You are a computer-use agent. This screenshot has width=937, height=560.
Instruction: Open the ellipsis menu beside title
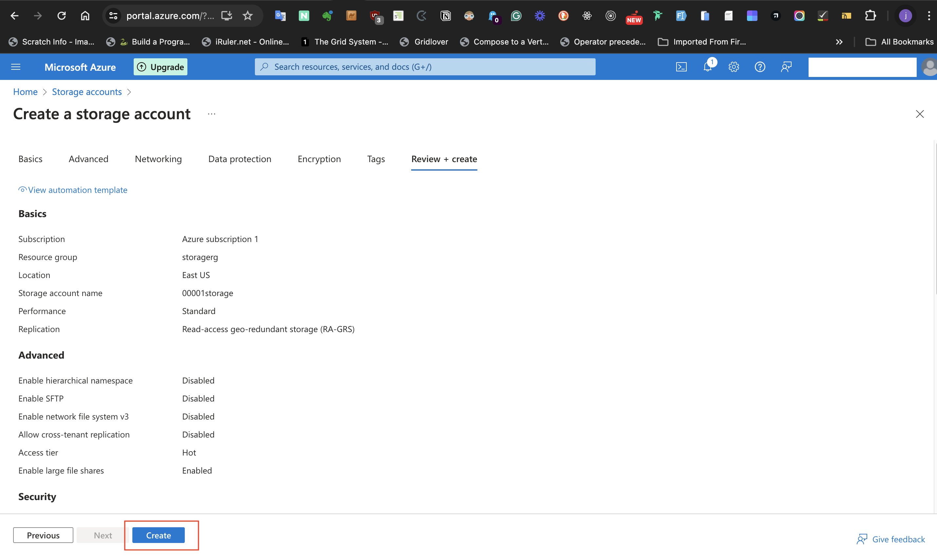pos(211,114)
